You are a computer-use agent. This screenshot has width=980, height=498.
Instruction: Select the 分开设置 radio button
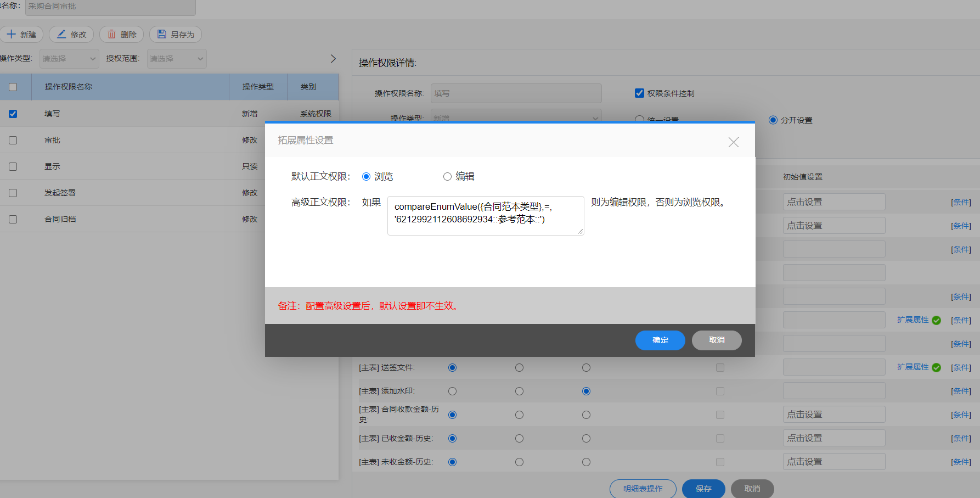click(x=773, y=120)
